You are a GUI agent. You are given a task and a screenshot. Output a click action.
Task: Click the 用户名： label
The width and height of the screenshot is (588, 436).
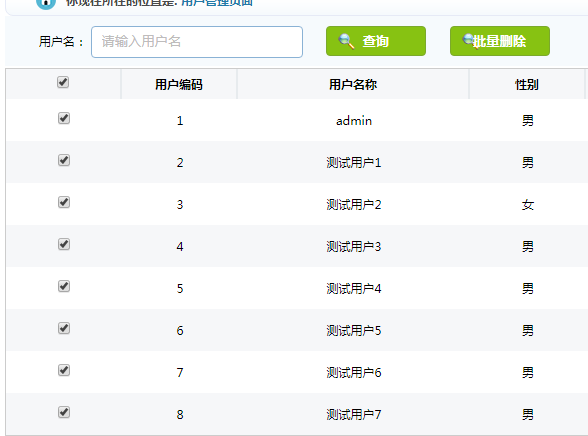coord(61,42)
